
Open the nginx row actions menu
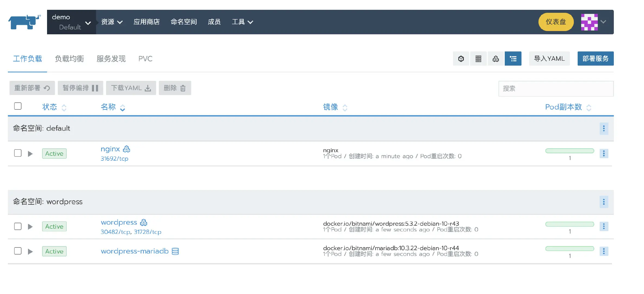click(x=603, y=154)
